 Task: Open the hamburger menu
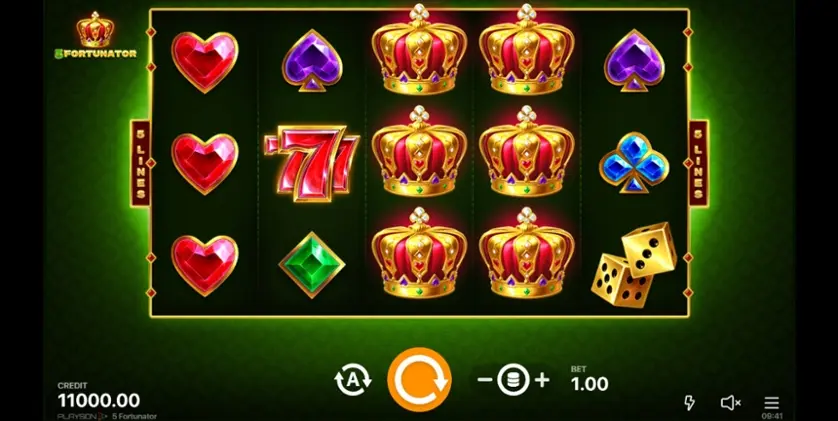pos(771,403)
